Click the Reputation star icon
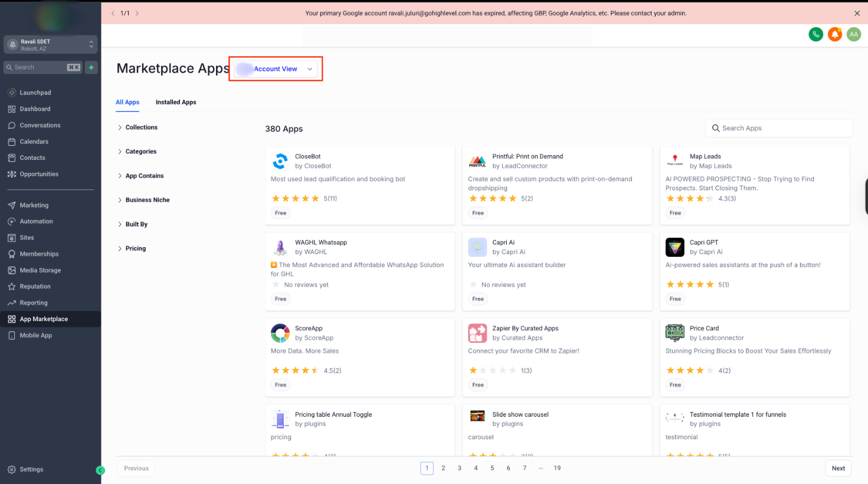 click(12, 286)
